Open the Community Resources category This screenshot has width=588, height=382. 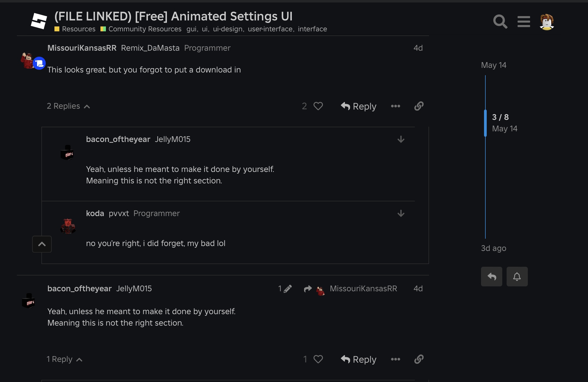[x=145, y=29]
